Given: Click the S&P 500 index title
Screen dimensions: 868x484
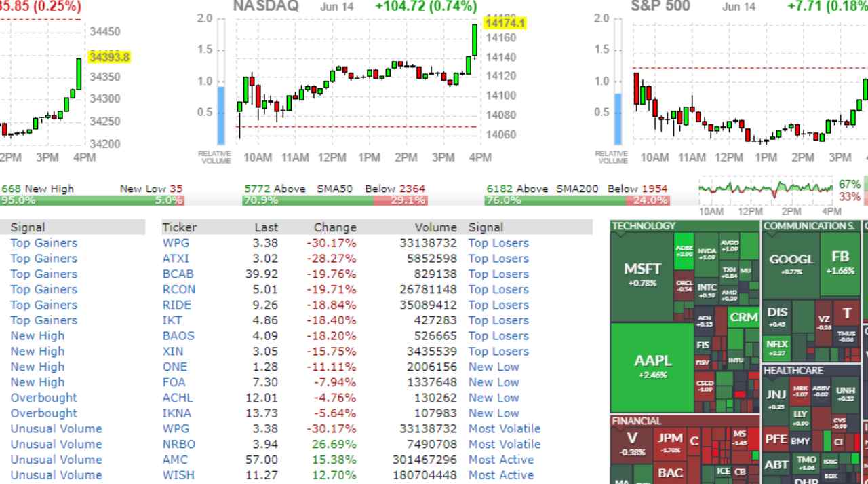Looking at the screenshot, I should [660, 6].
